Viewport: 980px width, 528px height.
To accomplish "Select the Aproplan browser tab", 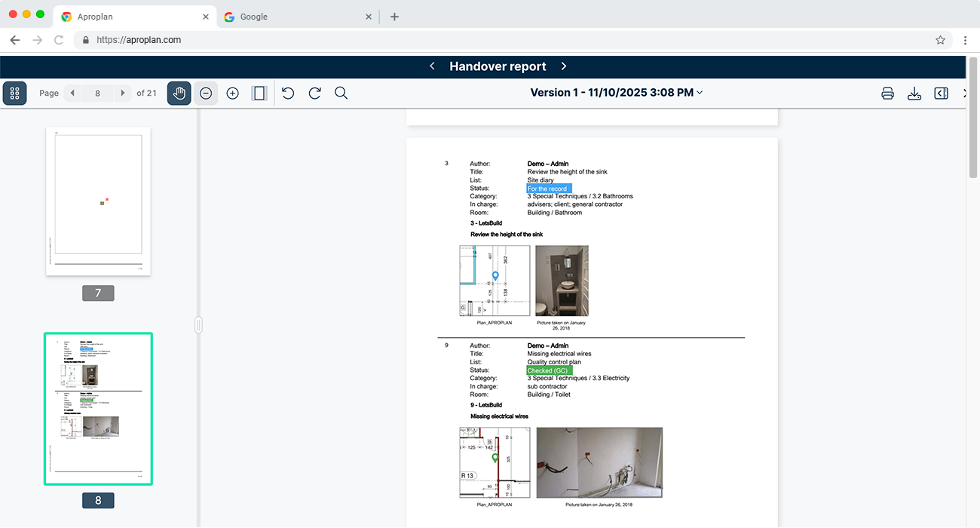I will pyautogui.click(x=136, y=17).
